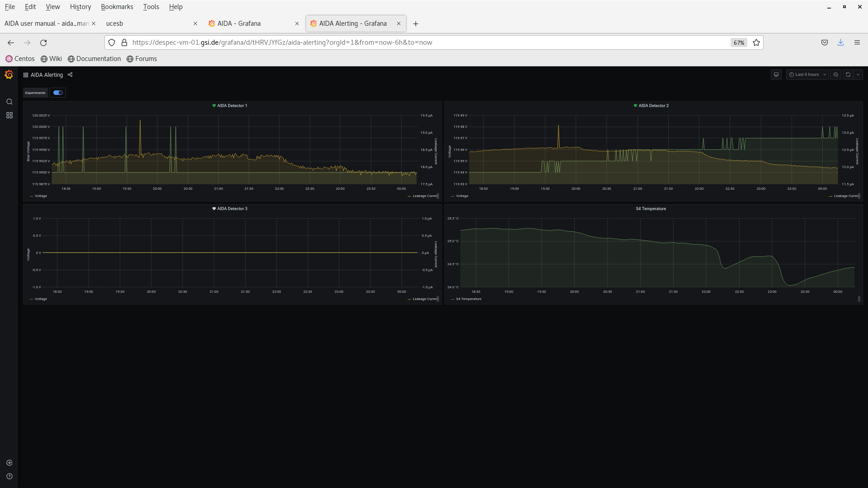Open S4 Temperature panel title menu
Screen dimensions: 868x488
(651, 209)
